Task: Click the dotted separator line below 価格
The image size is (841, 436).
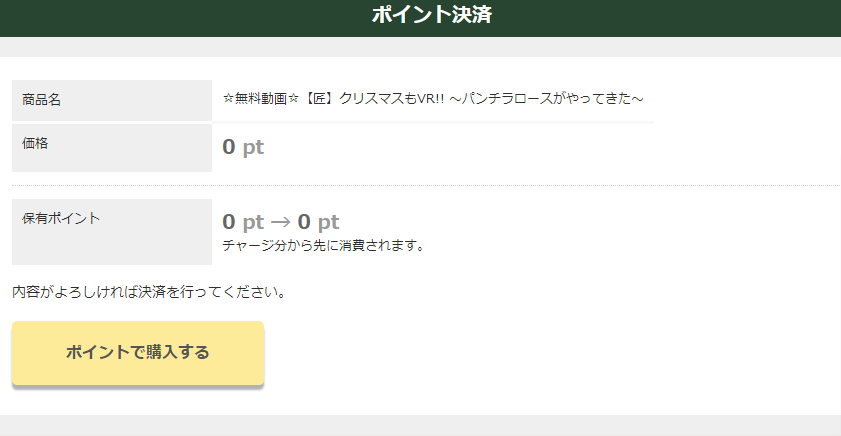Action: click(426, 186)
